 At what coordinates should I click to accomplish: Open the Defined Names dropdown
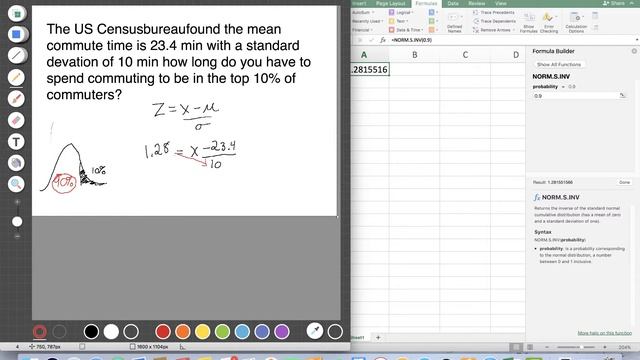point(454,22)
